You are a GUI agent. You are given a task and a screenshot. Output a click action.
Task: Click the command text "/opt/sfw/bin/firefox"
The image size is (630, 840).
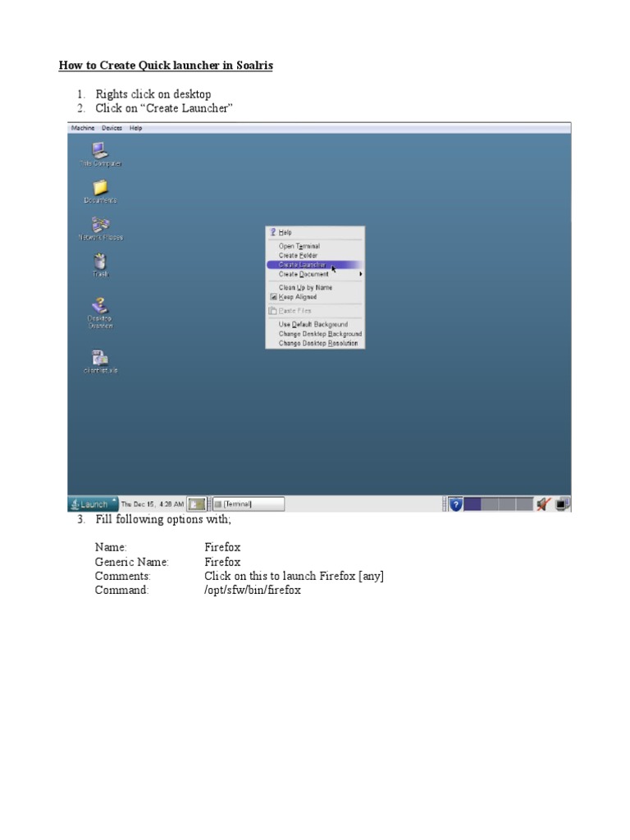pos(253,590)
